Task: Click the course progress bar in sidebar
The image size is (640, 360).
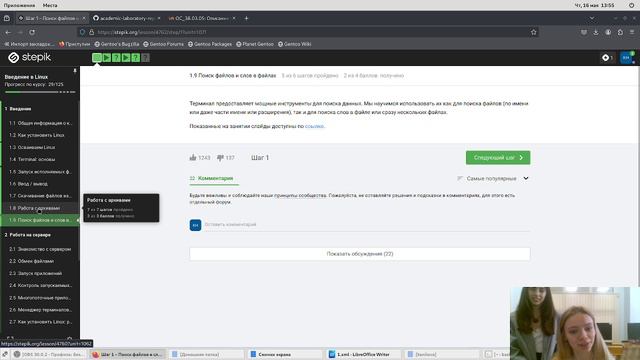Action: click(x=40, y=92)
